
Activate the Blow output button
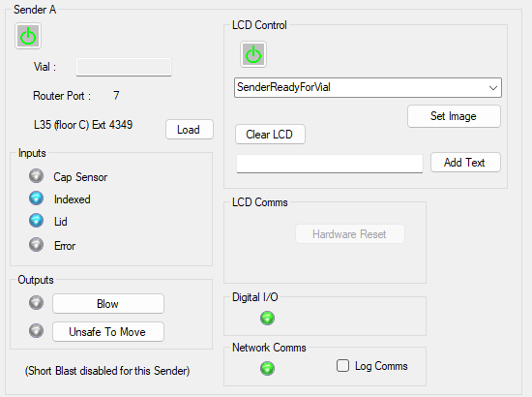[108, 304]
